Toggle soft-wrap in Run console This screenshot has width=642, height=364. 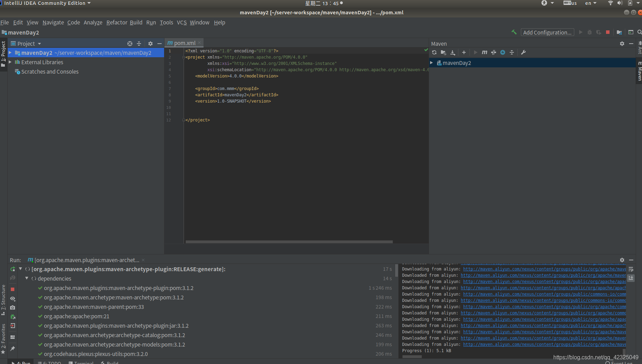pos(631,269)
